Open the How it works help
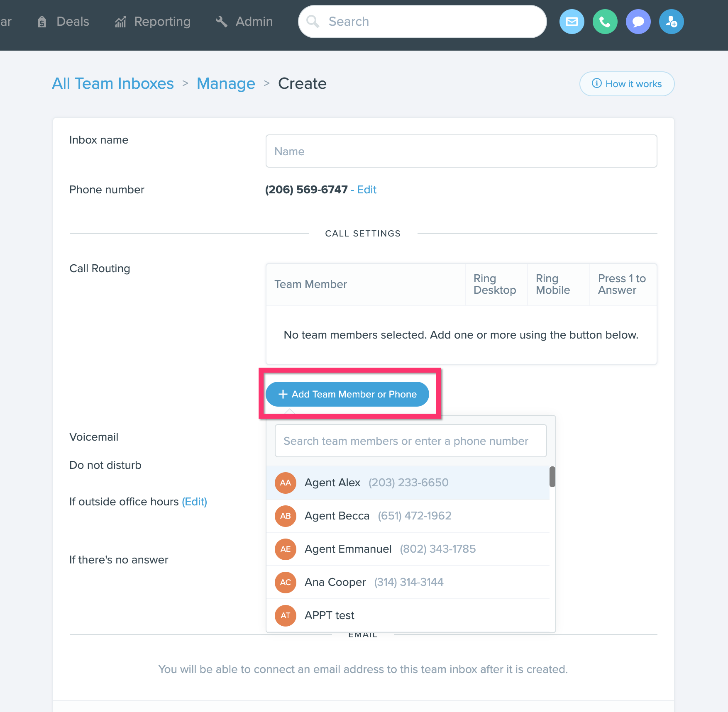Image resolution: width=728 pixels, height=712 pixels. tap(627, 84)
